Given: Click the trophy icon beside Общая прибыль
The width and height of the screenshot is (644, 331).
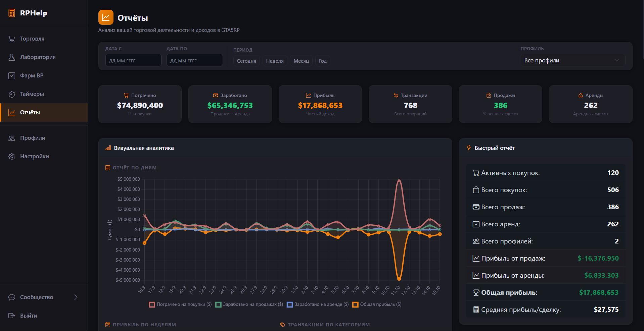Looking at the screenshot, I should tap(476, 292).
